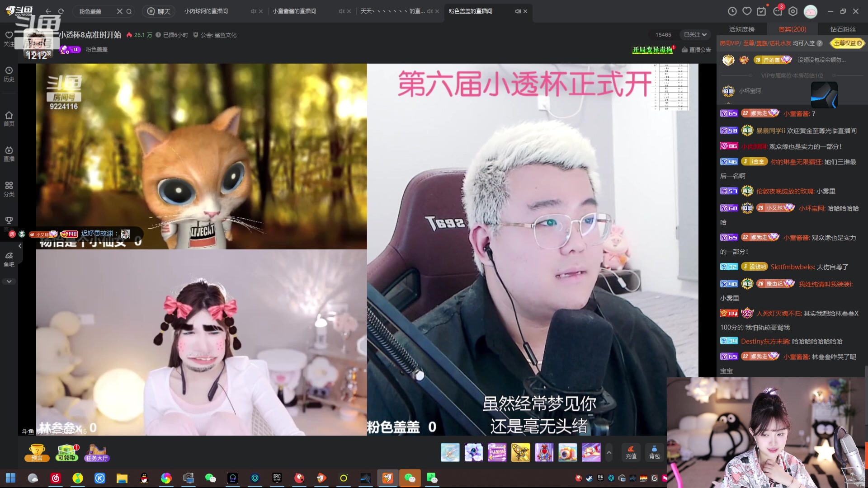Viewport: 868px width, 488px height.
Task: Click the 预言 prediction trophy icon
Action: click(x=37, y=452)
